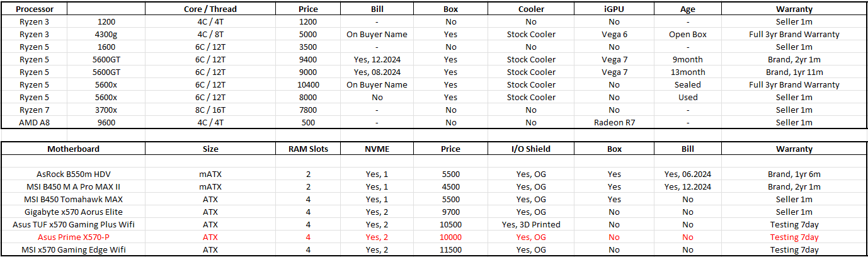Click the Brand, 1yr 6m warranty cell
The width and height of the screenshot is (868, 257).
(794, 174)
